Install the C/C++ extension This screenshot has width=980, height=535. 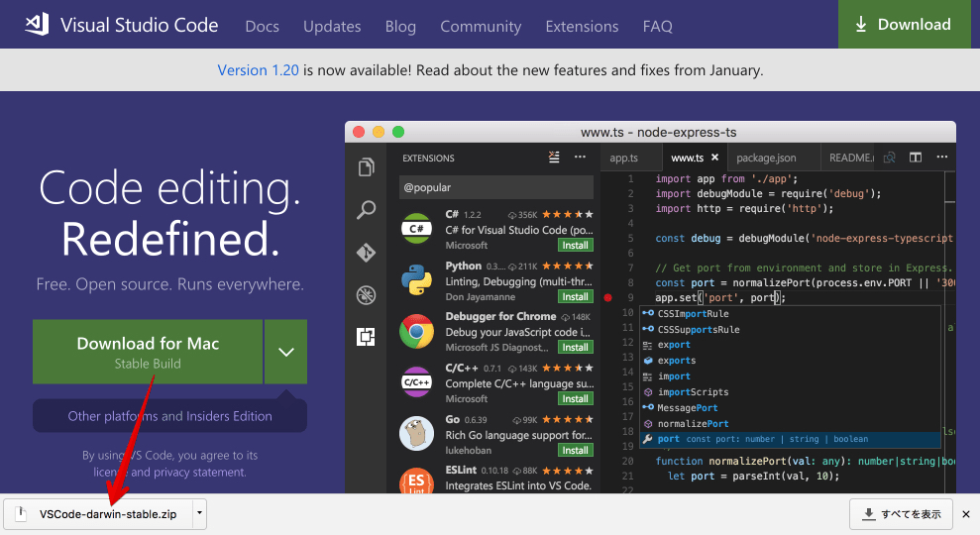[x=575, y=398]
